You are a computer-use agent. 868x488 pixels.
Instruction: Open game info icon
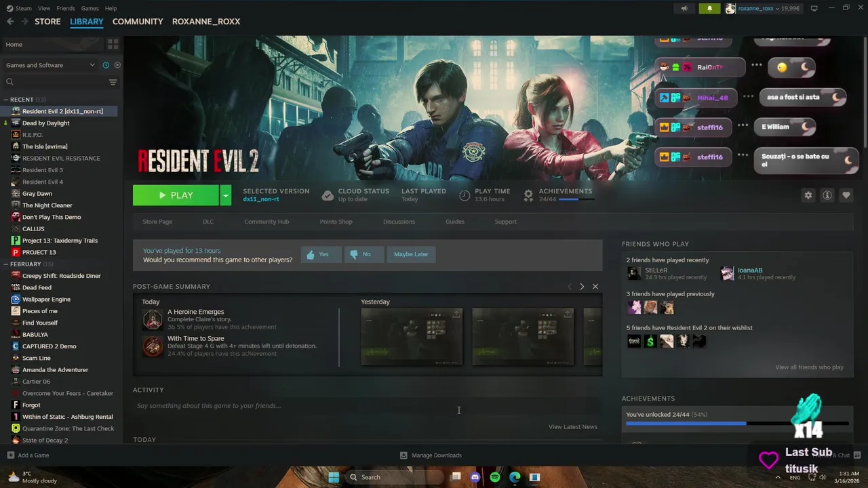coord(827,195)
